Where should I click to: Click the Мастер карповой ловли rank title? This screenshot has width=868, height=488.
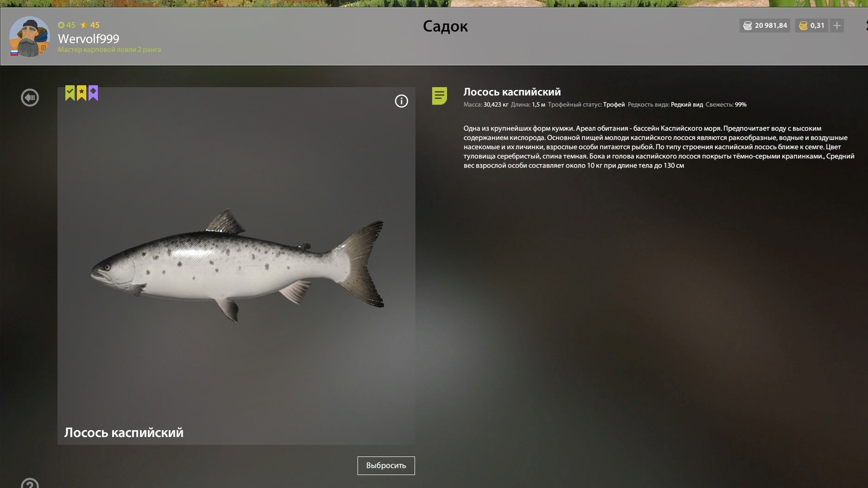(x=109, y=50)
